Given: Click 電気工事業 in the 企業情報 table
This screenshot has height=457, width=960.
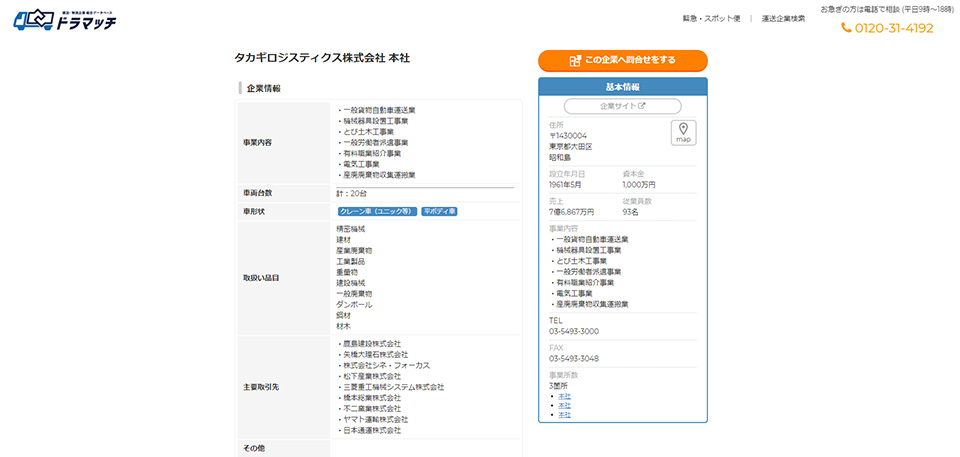Looking at the screenshot, I should (361, 164).
